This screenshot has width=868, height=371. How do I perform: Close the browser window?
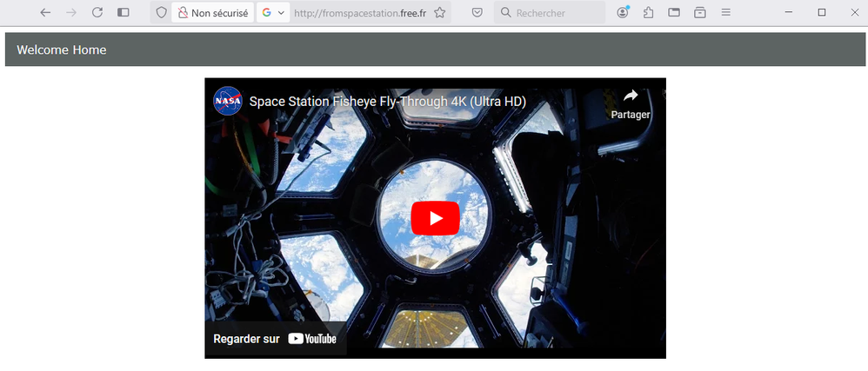855,13
